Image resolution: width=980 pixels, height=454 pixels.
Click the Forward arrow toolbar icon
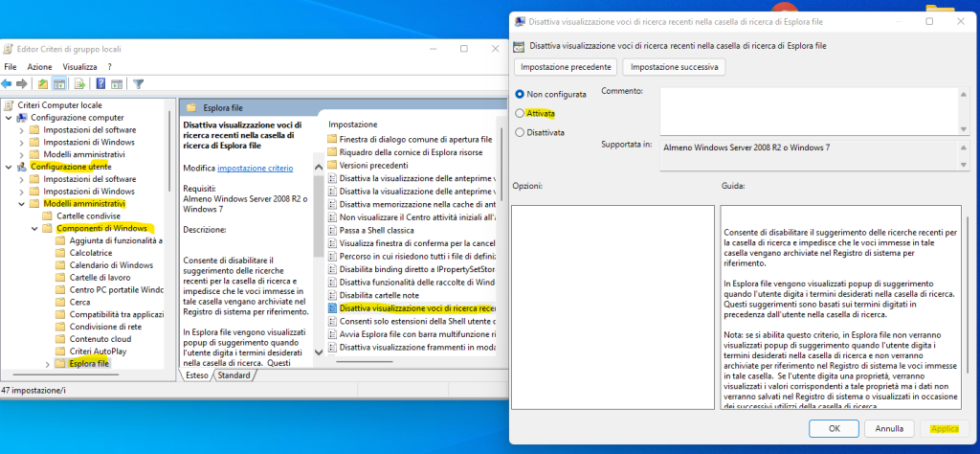[x=21, y=84]
